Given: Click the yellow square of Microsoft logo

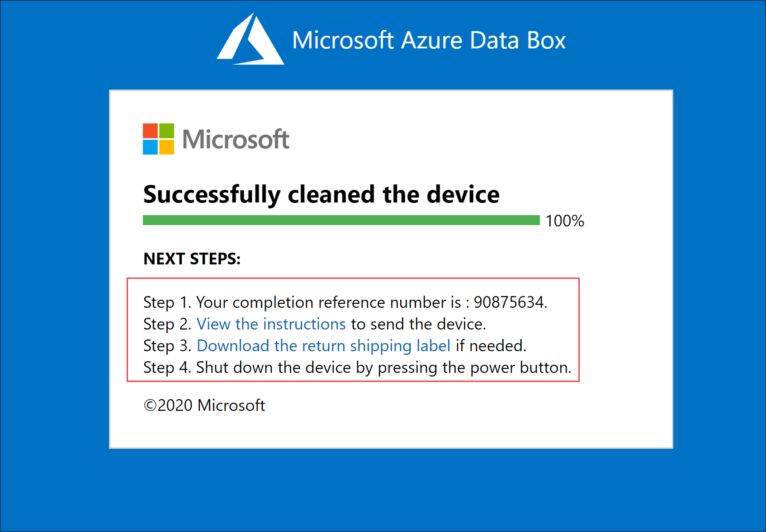Looking at the screenshot, I should (167, 147).
